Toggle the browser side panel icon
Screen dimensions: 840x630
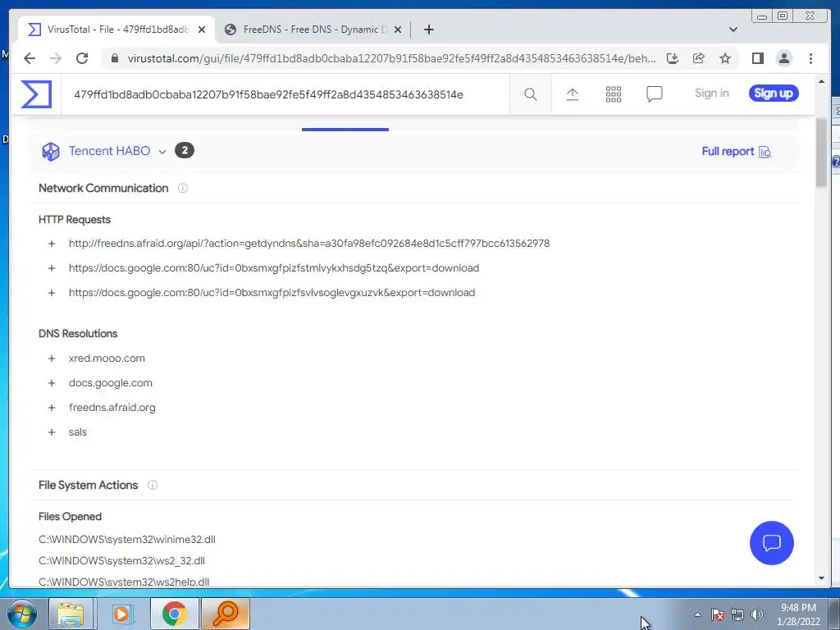click(x=757, y=58)
